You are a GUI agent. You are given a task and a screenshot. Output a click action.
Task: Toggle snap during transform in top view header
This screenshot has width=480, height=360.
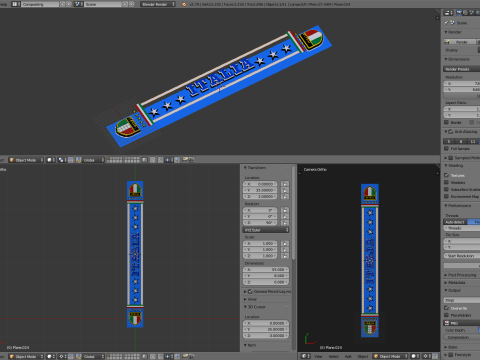point(161,160)
